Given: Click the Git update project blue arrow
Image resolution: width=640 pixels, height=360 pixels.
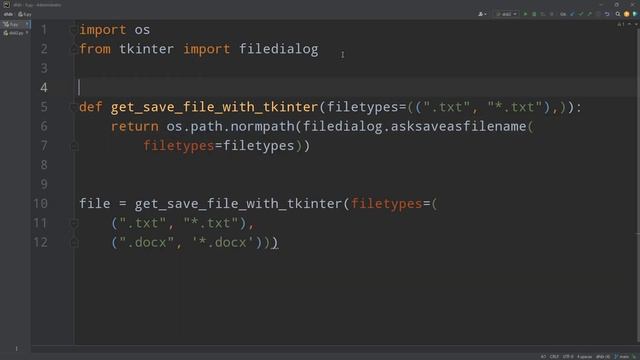Looking at the screenshot, I should point(572,14).
